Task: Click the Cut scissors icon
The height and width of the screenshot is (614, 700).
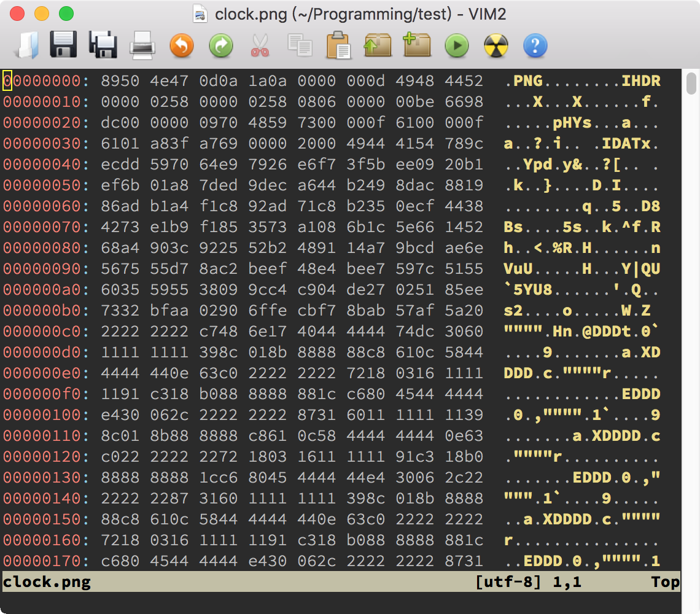Action: (260, 46)
